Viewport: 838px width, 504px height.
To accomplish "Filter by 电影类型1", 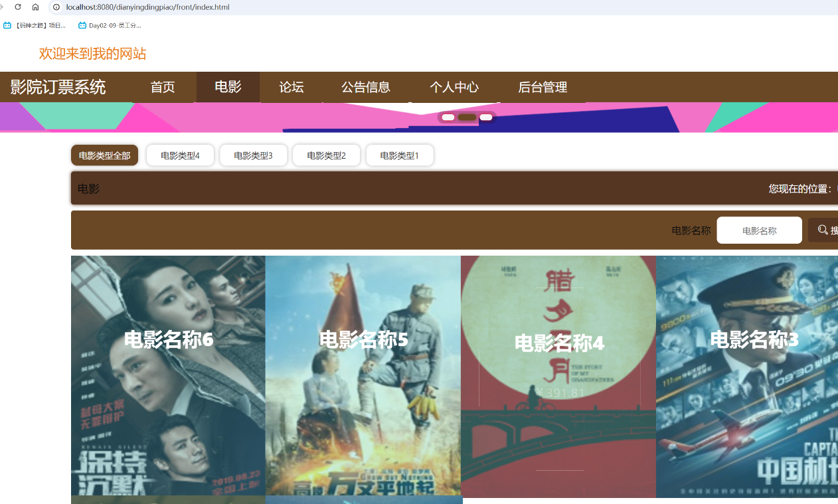I will [399, 155].
